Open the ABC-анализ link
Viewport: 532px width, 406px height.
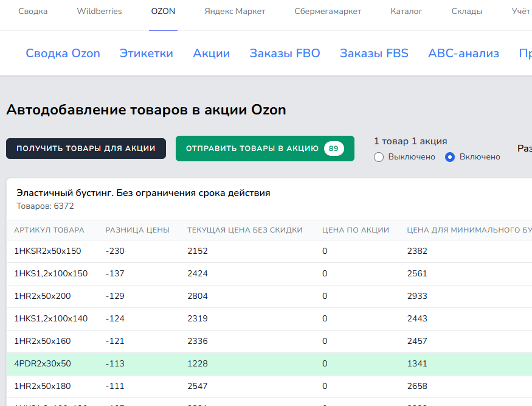pyautogui.click(x=463, y=54)
